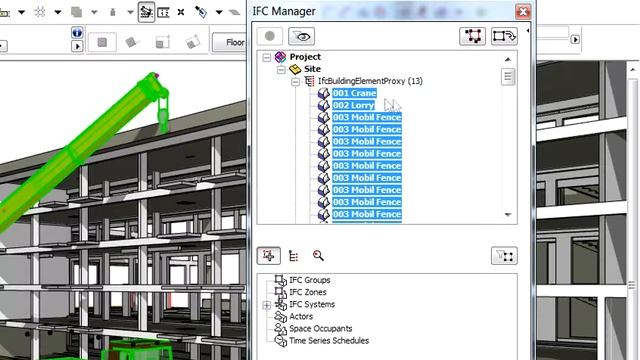This screenshot has width=640, height=360.
Task: Click the sun-shaped toolbar icon
Action: click(40, 12)
